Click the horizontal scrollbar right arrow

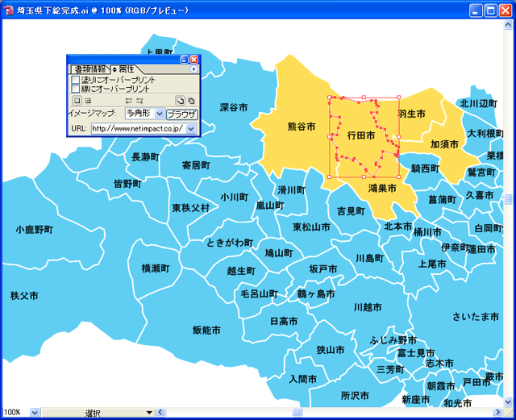pos(497,412)
